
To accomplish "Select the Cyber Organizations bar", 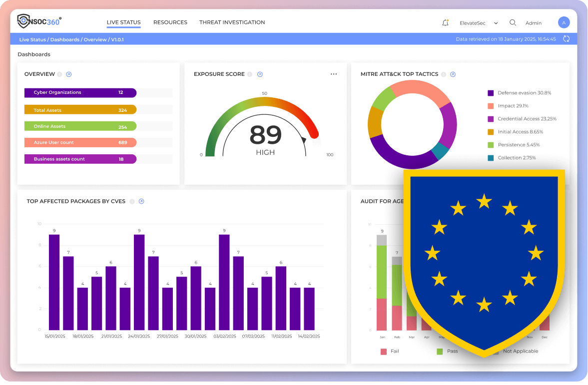I will (80, 92).
